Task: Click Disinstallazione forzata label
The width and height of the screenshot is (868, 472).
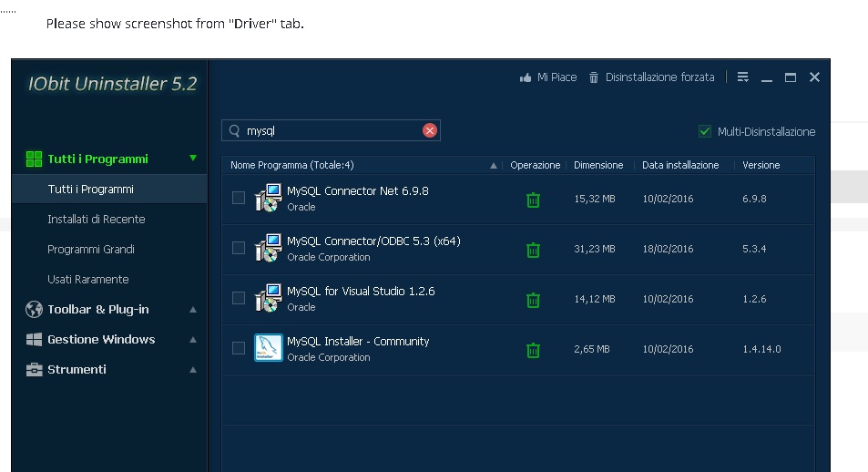Action: pyautogui.click(x=659, y=77)
